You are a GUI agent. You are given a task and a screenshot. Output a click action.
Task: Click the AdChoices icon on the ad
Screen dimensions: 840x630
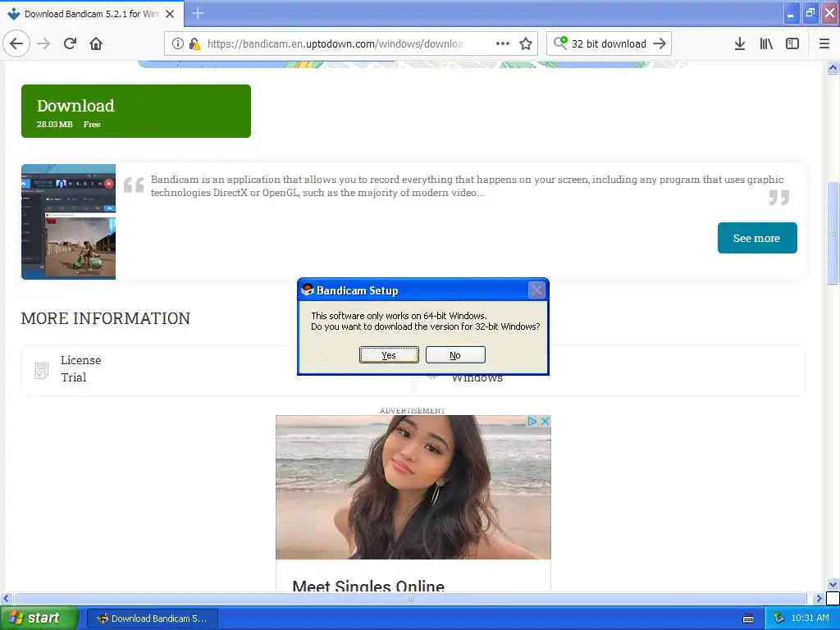(532, 422)
